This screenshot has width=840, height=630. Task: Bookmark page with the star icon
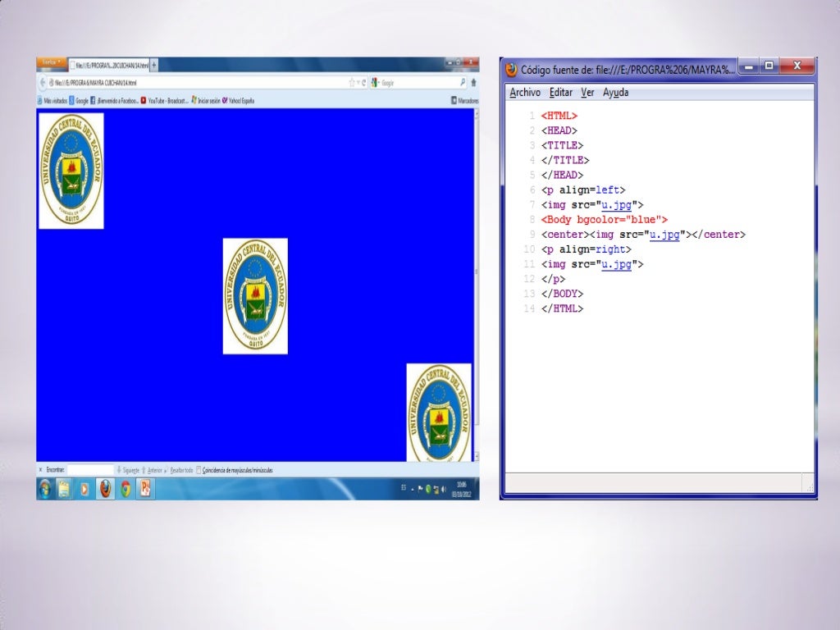(x=352, y=83)
